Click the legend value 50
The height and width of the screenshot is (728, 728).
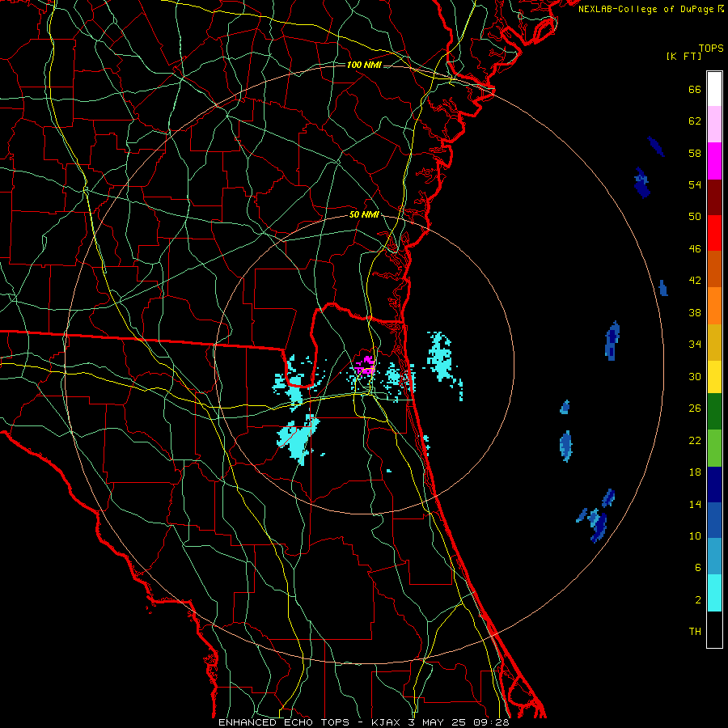coord(695,216)
